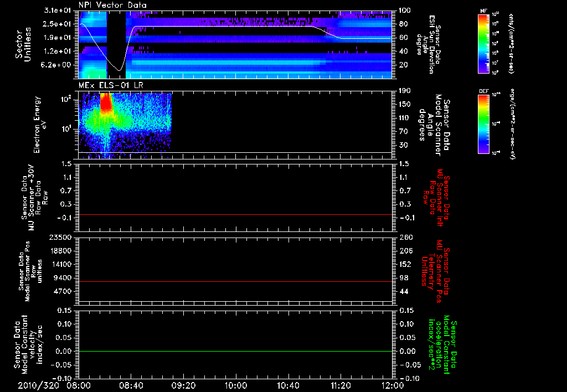Image resolution: width=567 pixels, height=392 pixels.
Task: Click the '9400' scanner position tick
Action: click(x=63, y=278)
